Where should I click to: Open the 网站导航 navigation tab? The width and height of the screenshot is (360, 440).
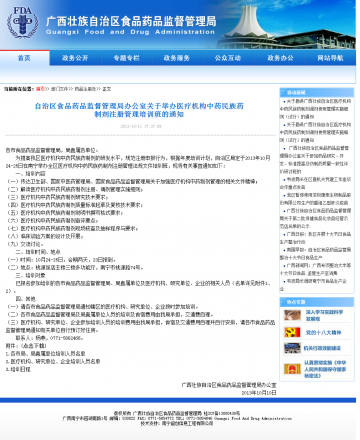pos(330,58)
